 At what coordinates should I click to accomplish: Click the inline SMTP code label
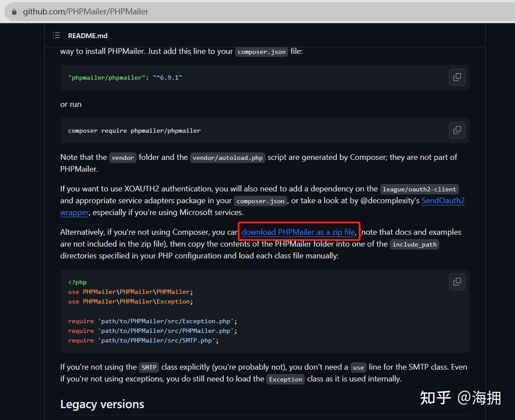tap(149, 367)
